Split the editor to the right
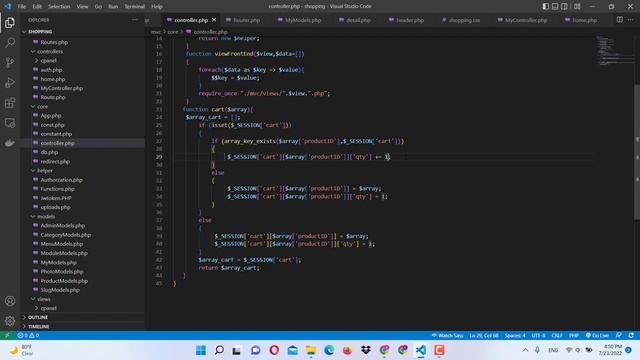 (x=620, y=20)
